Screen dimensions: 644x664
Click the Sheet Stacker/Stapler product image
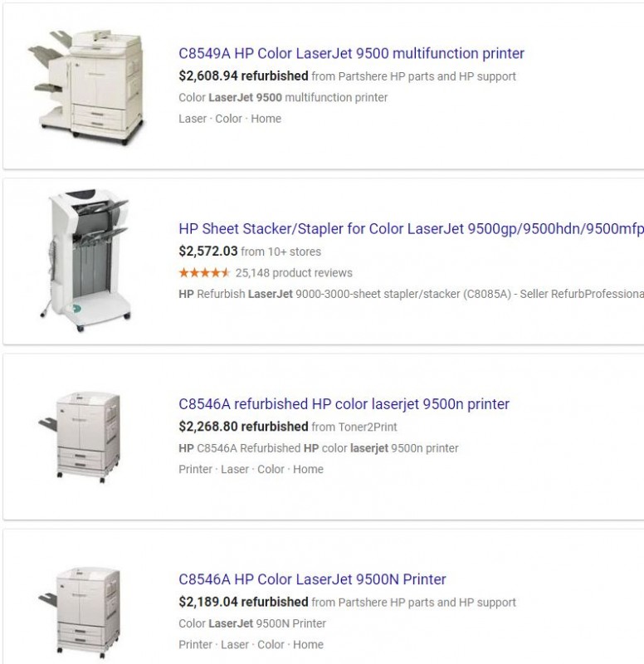(86, 261)
